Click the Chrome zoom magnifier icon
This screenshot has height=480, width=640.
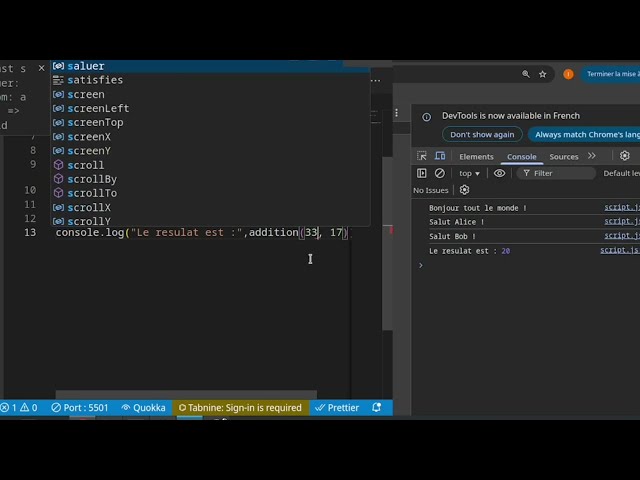526,74
